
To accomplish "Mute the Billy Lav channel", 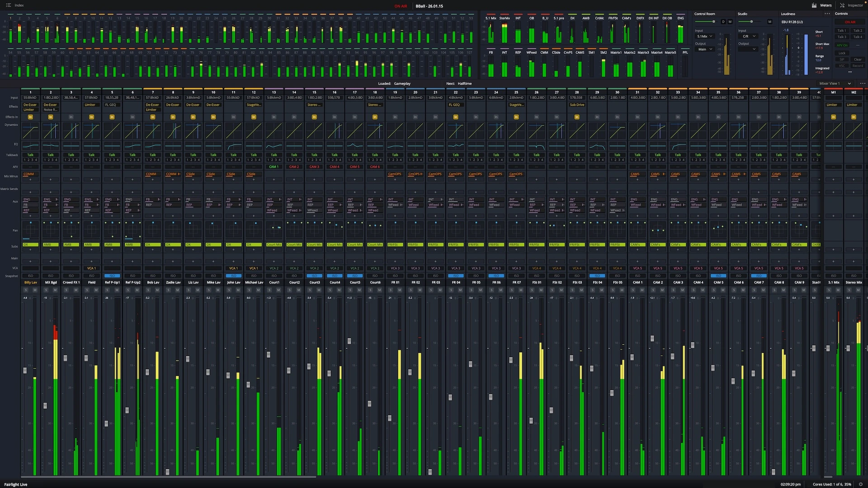I will [x=35, y=290].
